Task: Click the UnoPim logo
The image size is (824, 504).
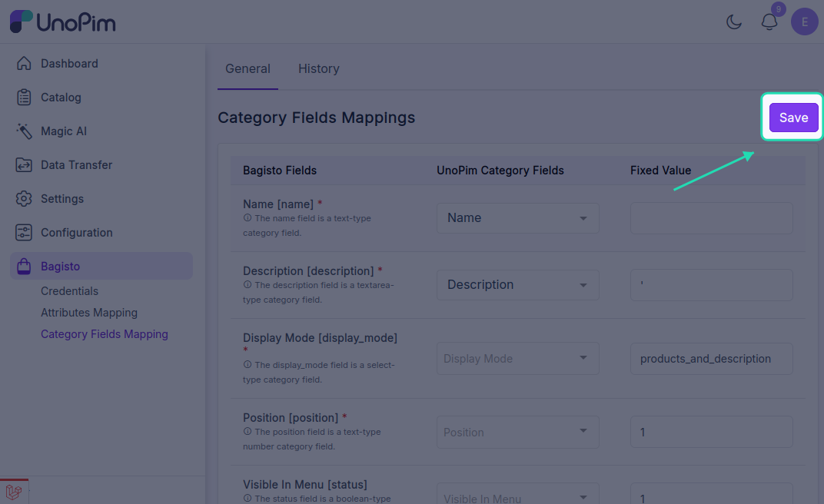Action: tap(62, 22)
